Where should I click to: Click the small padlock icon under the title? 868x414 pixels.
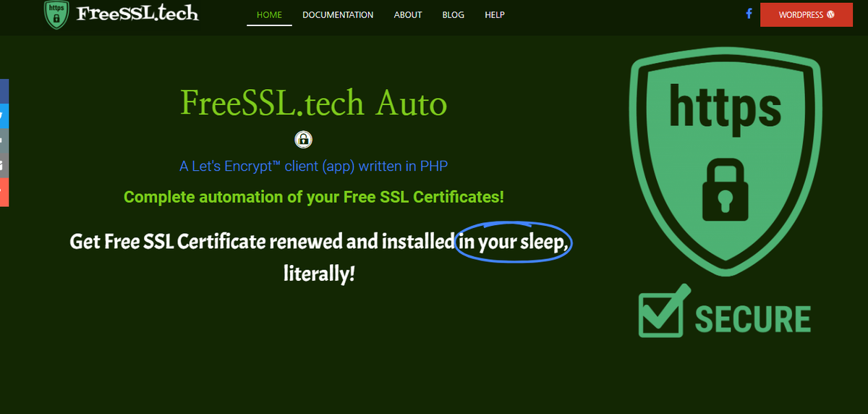(x=303, y=139)
